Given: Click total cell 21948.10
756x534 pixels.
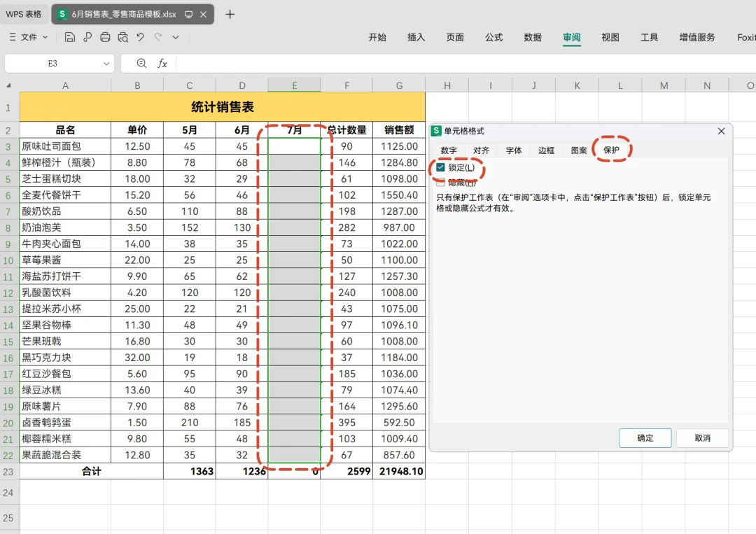Looking at the screenshot, I should (399, 471).
